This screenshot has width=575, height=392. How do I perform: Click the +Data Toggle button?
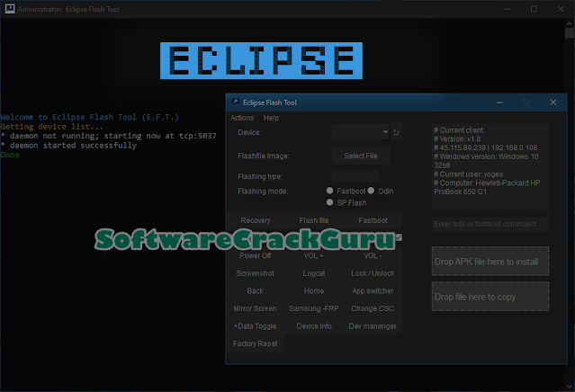[256, 326]
